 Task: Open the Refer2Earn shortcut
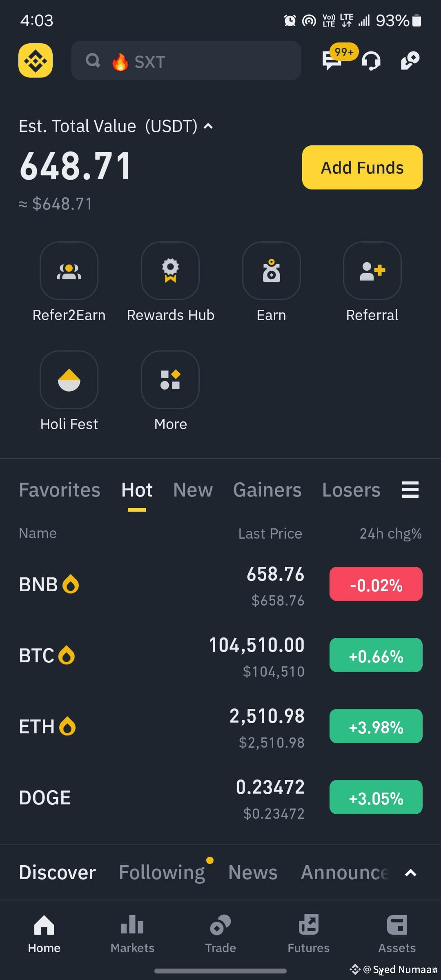(x=69, y=271)
